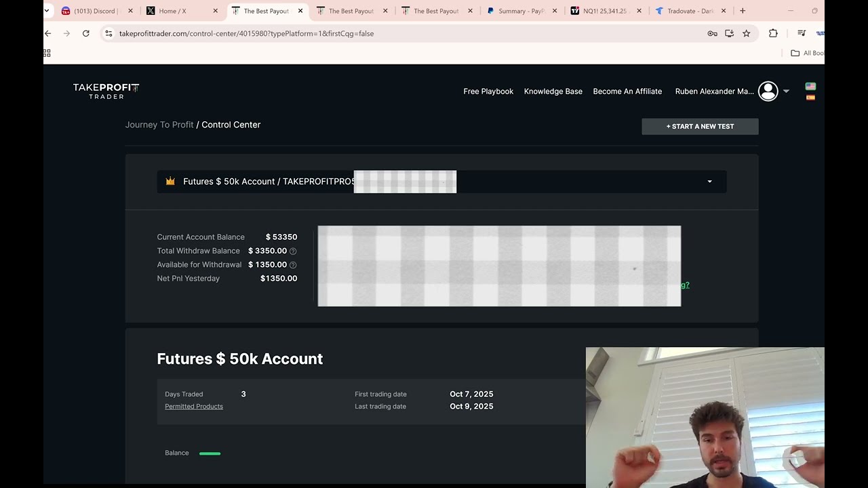Image resolution: width=868 pixels, height=488 pixels.
Task: Go forward using the browser forward arrow
Action: pos(66,33)
